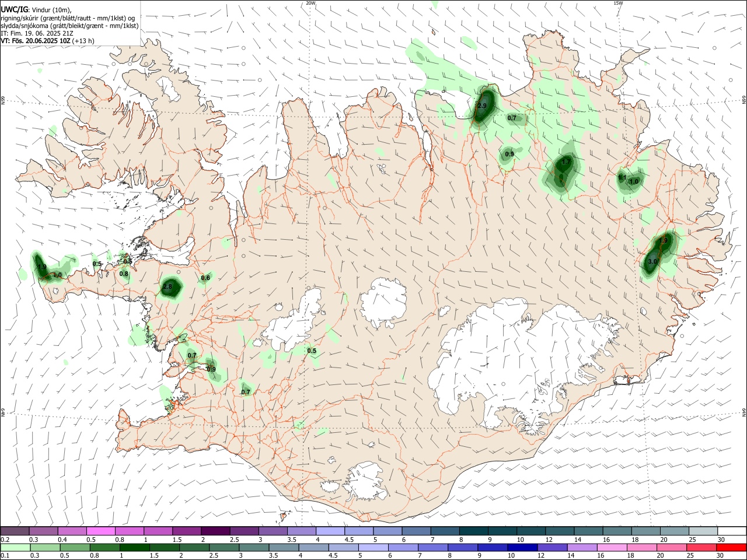Click the magenta-purple 1.5–2 snow swatch
This screenshot has height=560, width=747.
(187, 531)
